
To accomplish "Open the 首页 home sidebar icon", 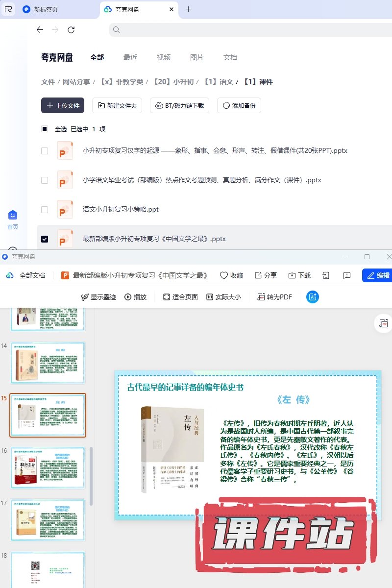I will [x=13, y=219].
